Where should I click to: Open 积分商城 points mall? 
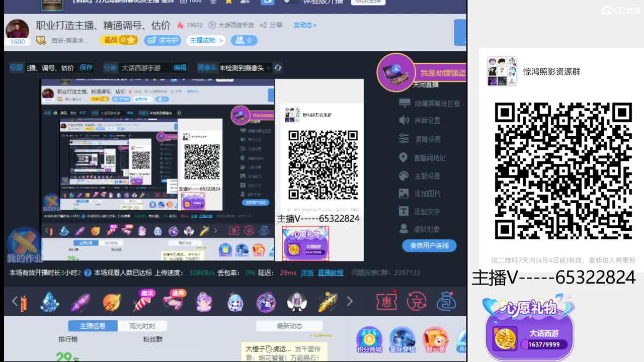369,340
